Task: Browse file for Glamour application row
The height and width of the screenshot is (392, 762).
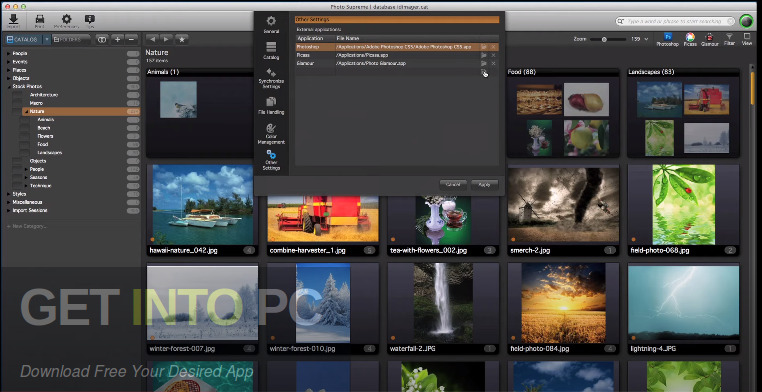Action: click(x=484, y=63)
